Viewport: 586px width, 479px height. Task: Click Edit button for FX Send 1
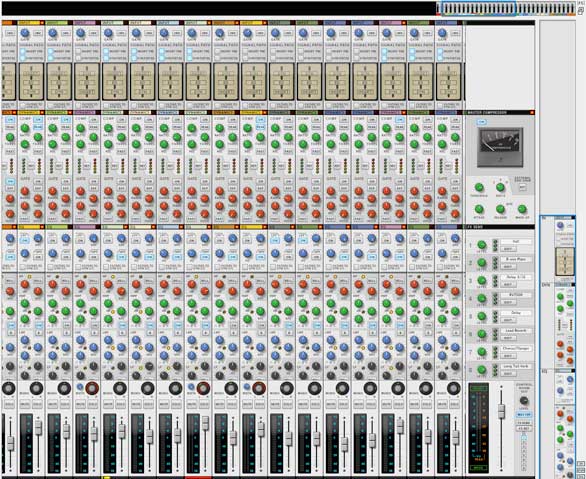pos(508,249)
